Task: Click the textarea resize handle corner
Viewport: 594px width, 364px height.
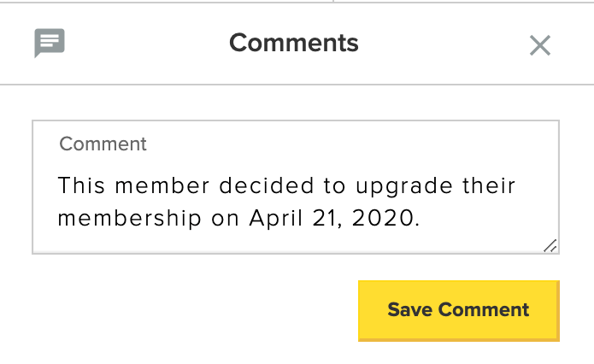Action: (x=550, y=246)
